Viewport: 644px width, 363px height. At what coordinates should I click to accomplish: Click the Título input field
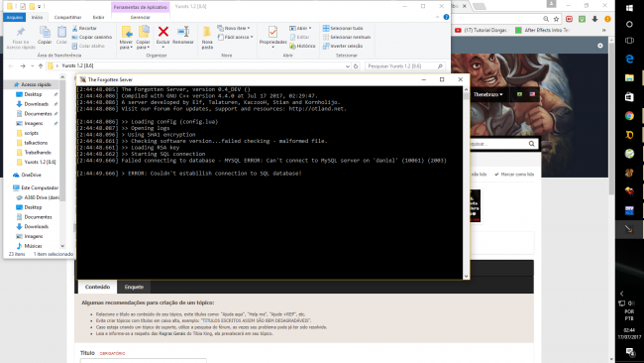pos(144,361)
